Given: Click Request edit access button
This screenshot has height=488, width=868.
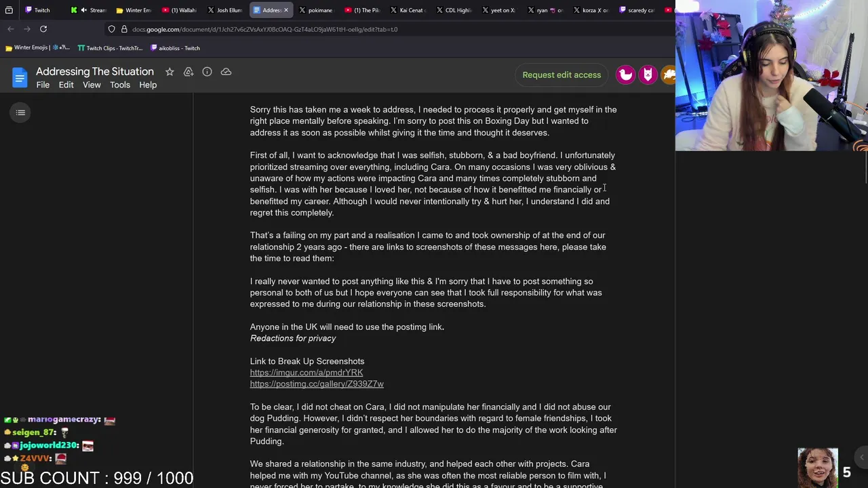Looking at the screenshot, I should click(x=561, y=75).
